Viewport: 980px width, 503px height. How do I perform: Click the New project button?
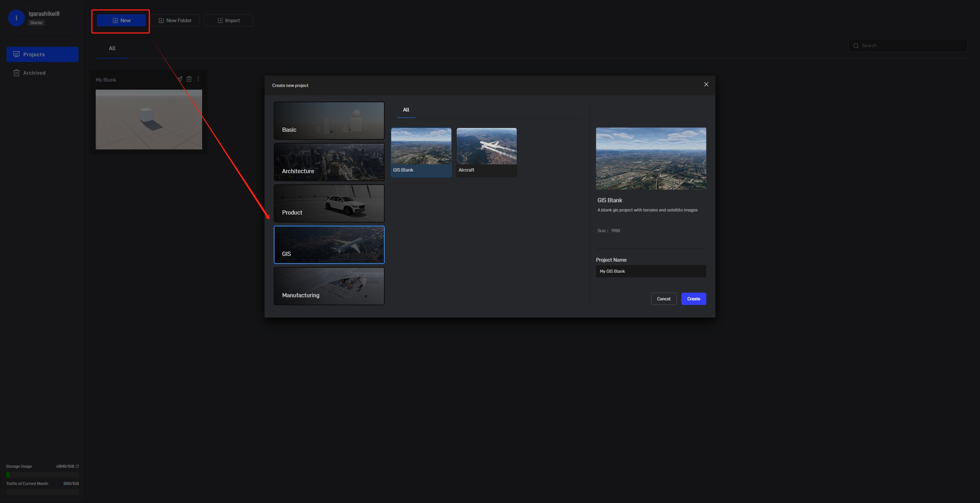coord(121,20)
